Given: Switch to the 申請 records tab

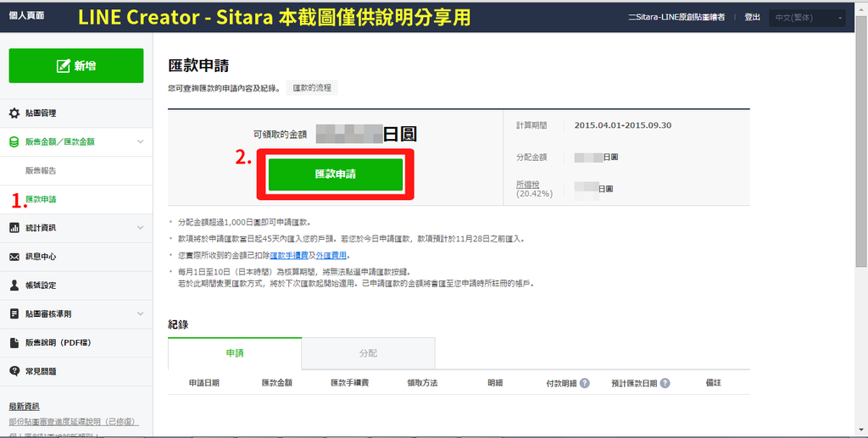Looking at the screenshot, I should [235, 353].
